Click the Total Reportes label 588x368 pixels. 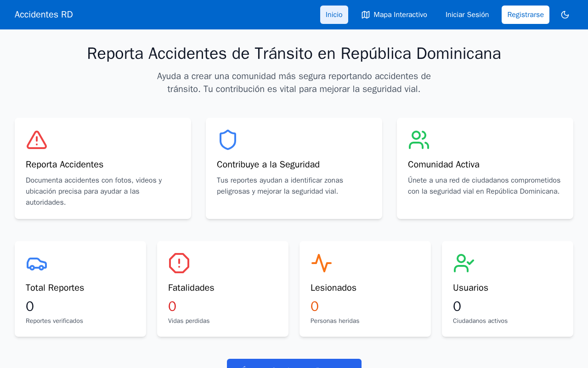point(55,288)
